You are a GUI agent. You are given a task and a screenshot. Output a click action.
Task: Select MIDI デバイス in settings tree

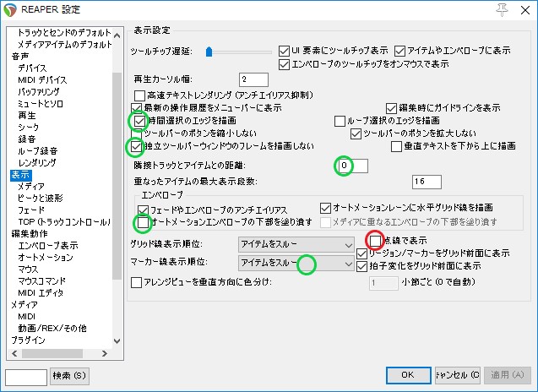click(x=42, y=80)
